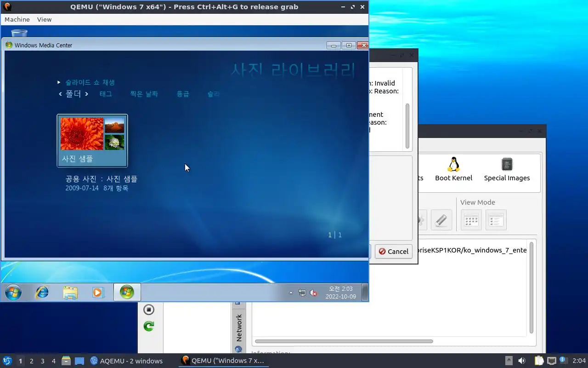
Task: Click the green Reset VM arrow in AQEMU
Action: tap(148, 326)
